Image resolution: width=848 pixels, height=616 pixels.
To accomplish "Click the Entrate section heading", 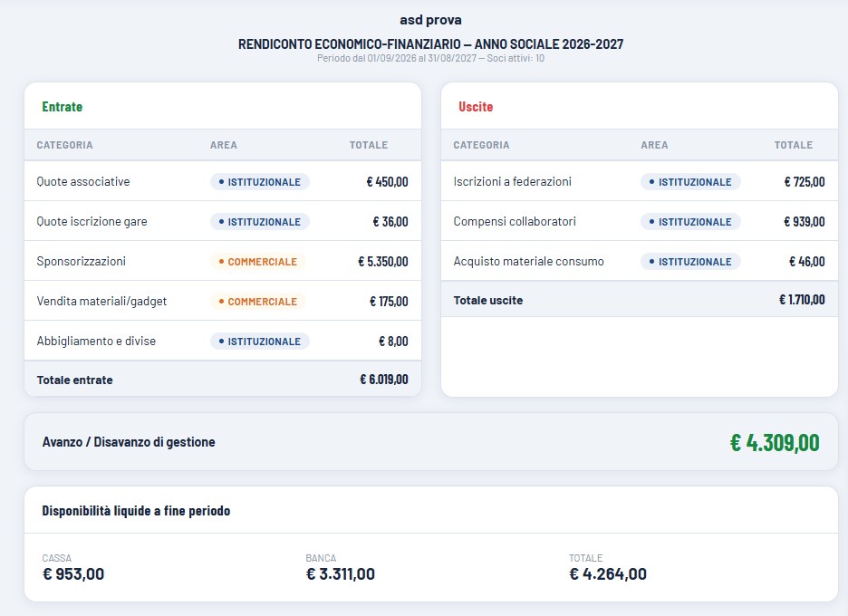I will [63, 107].
